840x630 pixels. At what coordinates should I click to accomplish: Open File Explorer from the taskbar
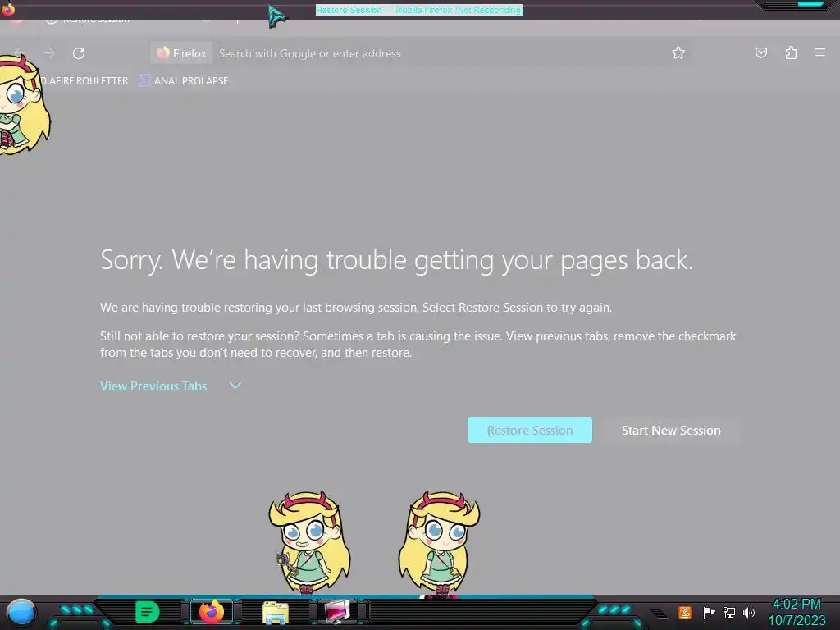coord(276,612)
